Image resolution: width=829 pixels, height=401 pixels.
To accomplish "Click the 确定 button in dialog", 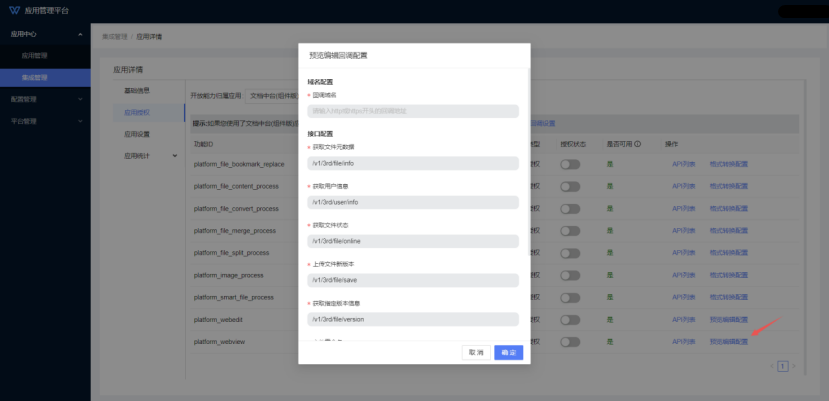I will 508,352.
